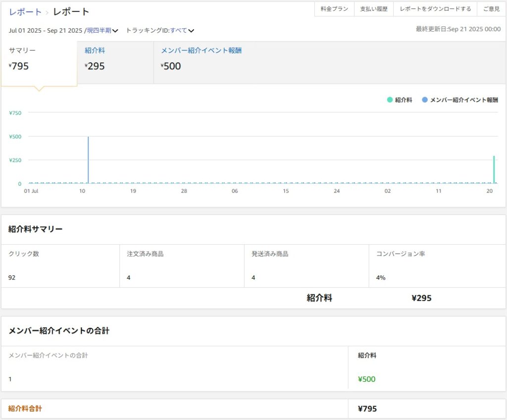This screenshot has height=420, width=507.
Task: Click the chevron arrow beside すべて
Action: point(191,31)
